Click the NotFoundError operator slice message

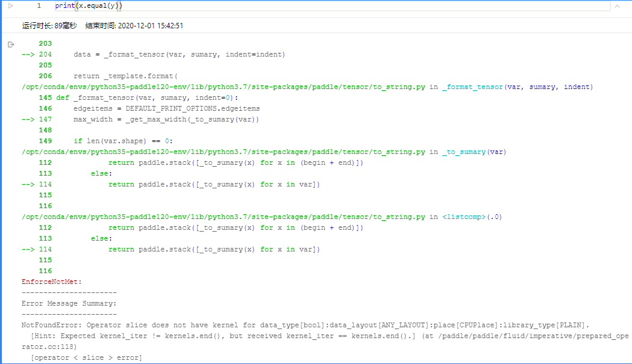point(305,325)
